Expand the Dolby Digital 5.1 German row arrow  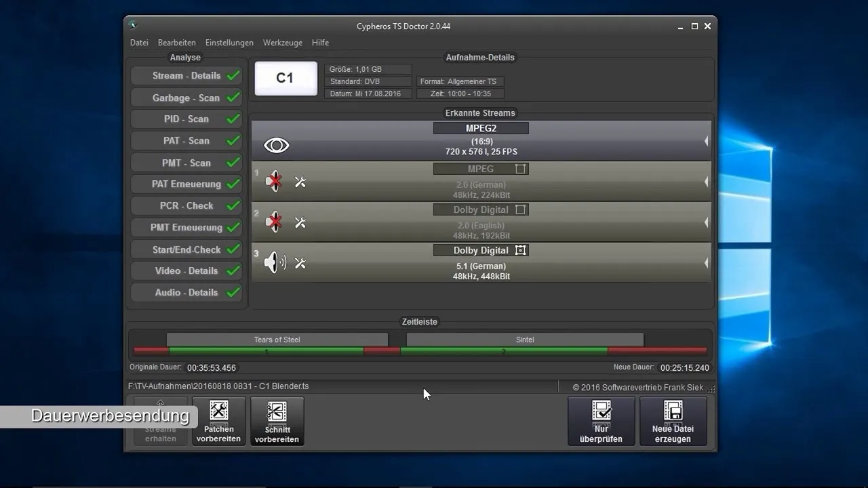(706, 263)
